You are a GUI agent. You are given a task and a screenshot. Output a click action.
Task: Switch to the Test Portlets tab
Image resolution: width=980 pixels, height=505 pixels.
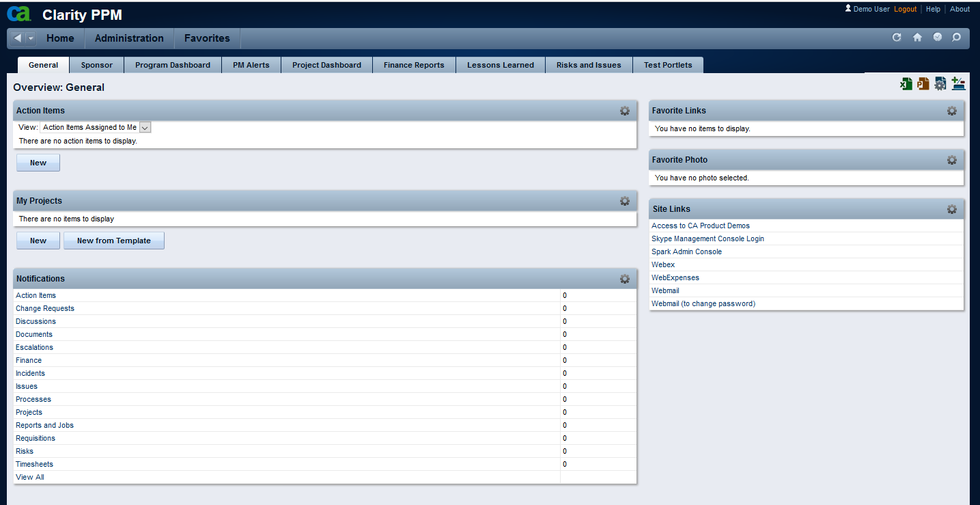point(668,65)
